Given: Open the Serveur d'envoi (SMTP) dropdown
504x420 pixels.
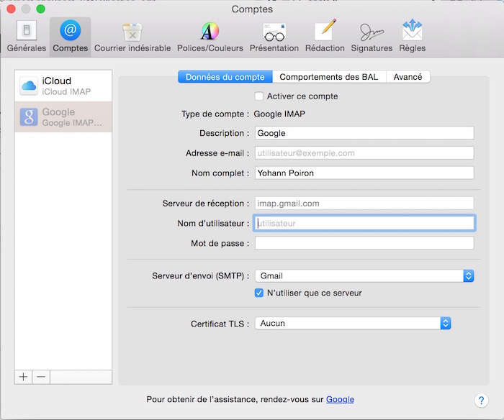Looking at the screenshot, I should coord(364,276).
